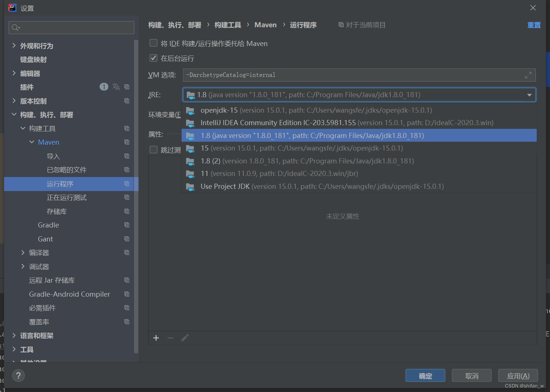
Task: Enable 将 IDE 构建/运行操作委托给 Maven checkbox
Action: pyautogui.click(x=154, y=43)
